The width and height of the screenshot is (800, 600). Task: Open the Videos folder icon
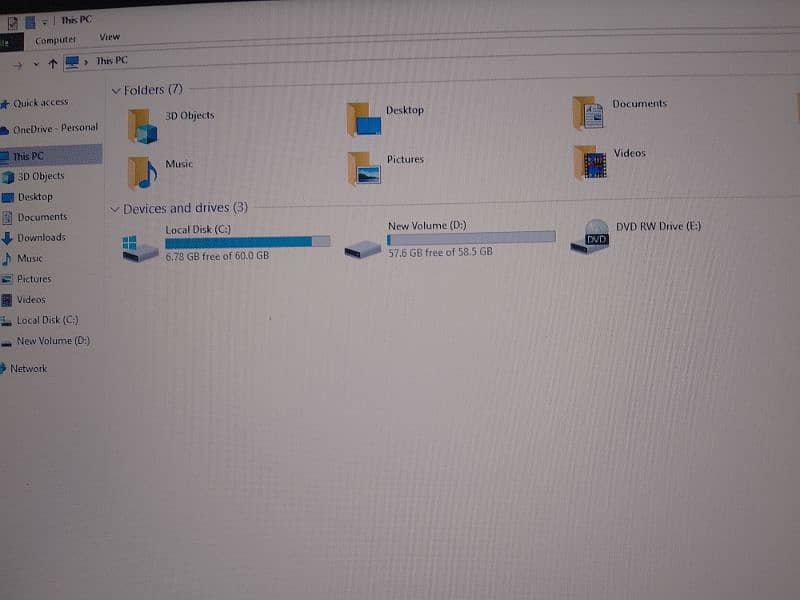click(590, 163)
